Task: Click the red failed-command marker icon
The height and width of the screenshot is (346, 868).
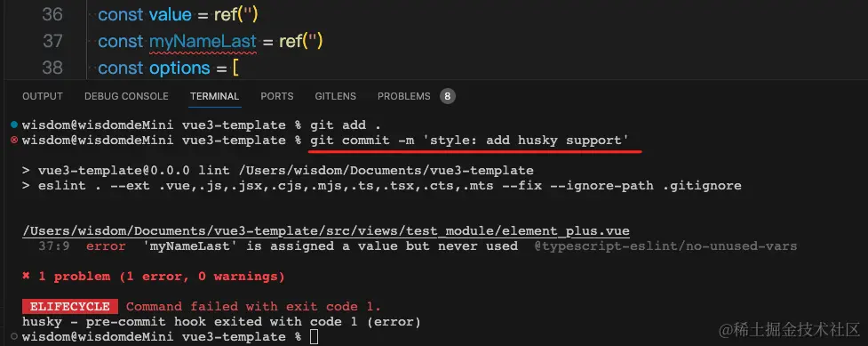Action: [x=14, y=141]
